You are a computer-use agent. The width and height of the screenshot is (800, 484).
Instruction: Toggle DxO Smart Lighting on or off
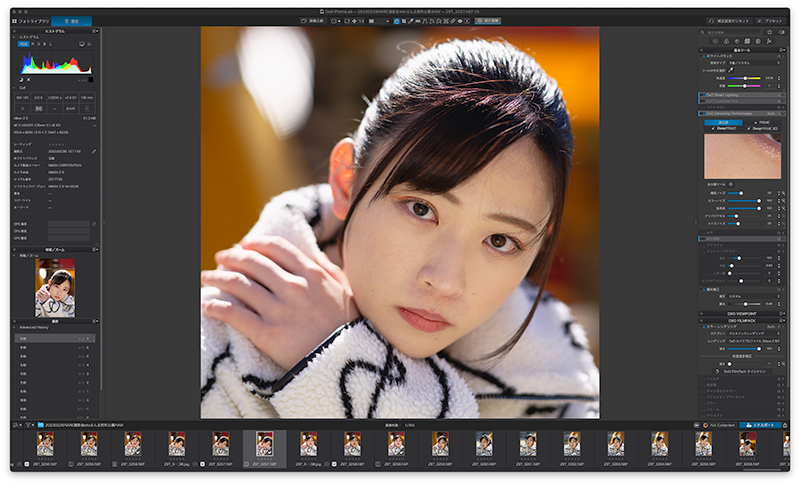click(x=704, y=95)
